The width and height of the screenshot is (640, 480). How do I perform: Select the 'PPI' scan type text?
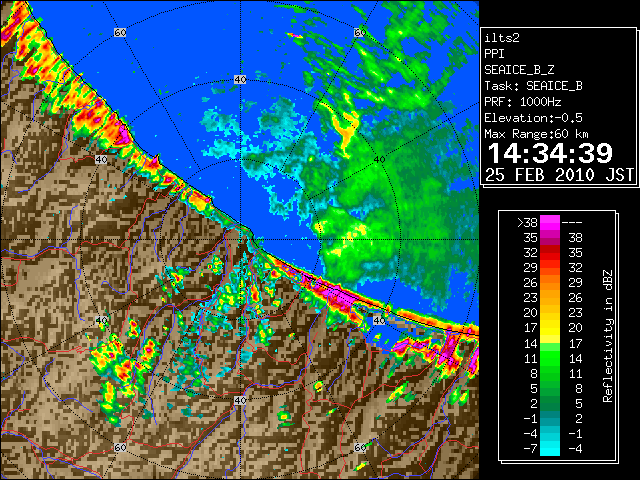(x=494, y=54)
